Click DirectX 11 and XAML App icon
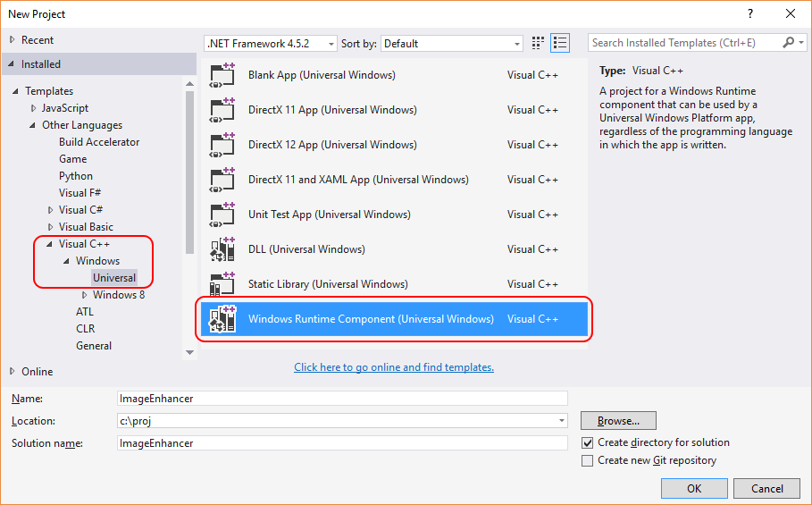Image resolution: width=812 pixels, height=505 pixels. [222, 180]
